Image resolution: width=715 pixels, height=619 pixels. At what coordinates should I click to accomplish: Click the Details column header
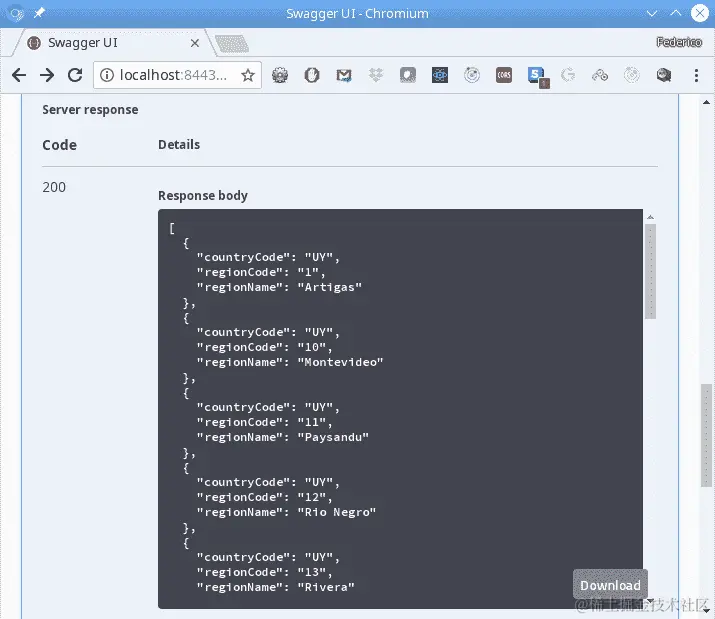coord(179,145)
